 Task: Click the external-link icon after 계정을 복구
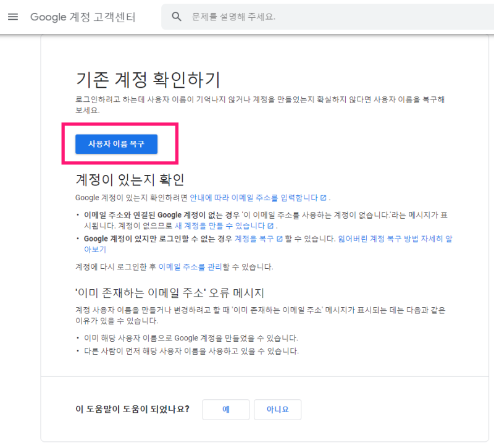pyautogui.click(x=280, y=239)
